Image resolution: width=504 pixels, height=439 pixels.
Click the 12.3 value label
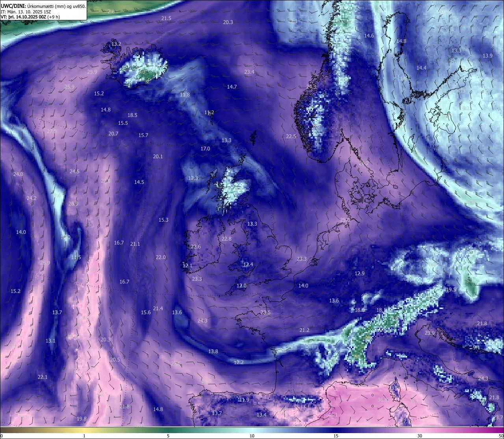point(193,178)
